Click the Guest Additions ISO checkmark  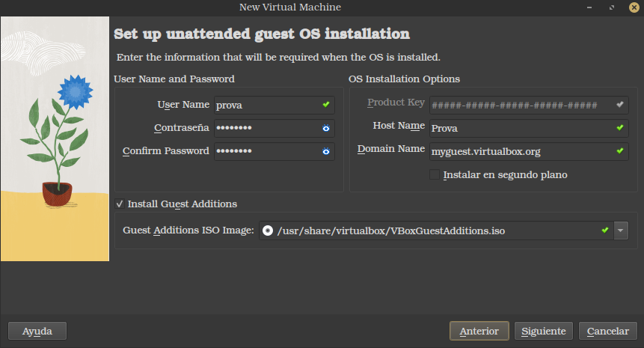[604, 231]
